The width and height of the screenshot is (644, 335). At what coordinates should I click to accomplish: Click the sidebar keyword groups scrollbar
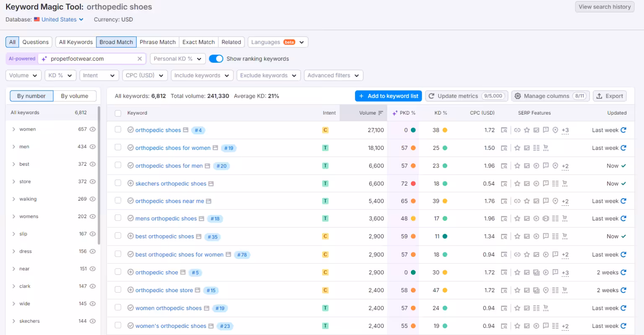click(x=99, y=175)
